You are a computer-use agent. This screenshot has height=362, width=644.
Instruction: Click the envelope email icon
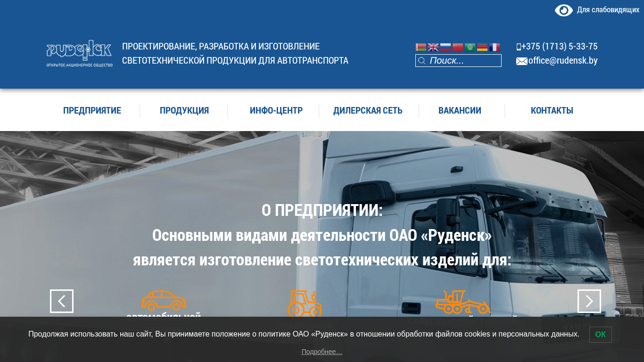point(522,61)
